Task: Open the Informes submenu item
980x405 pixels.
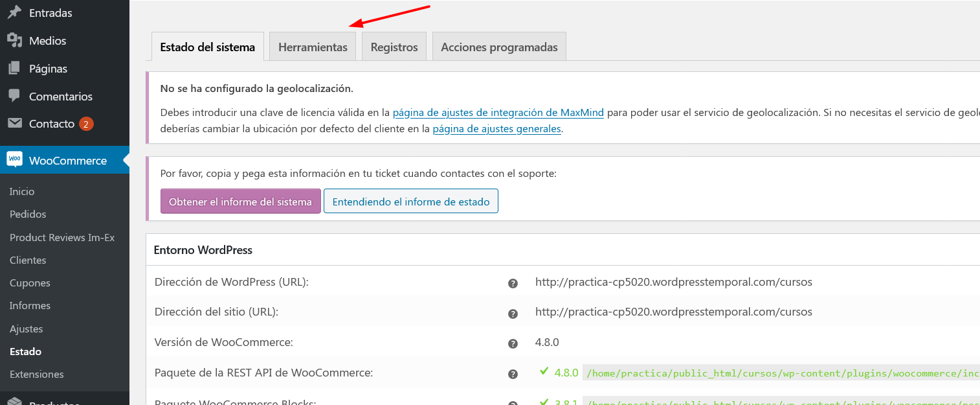Action: [30, 306]
